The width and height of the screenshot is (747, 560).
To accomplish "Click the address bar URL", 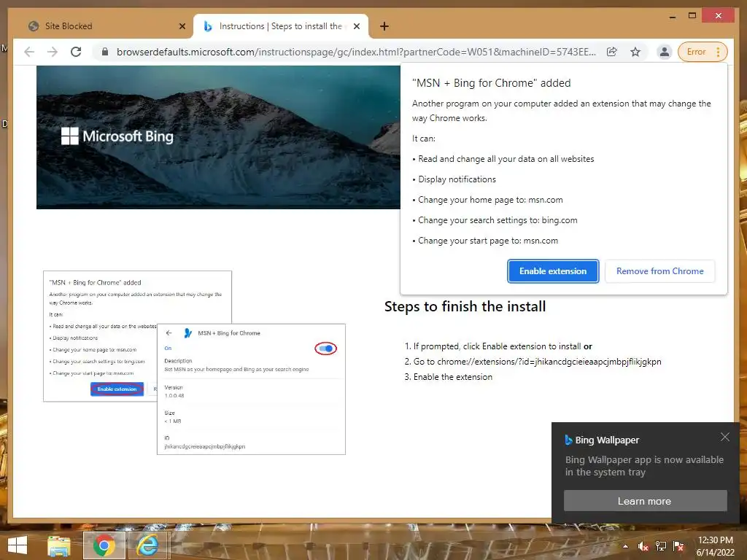I will (356, 52).
